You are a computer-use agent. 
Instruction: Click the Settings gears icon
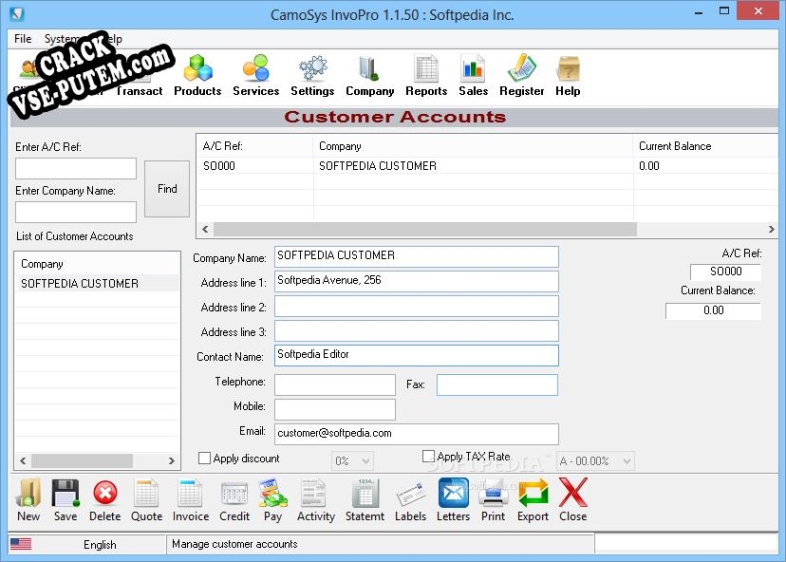coord(312,75)
